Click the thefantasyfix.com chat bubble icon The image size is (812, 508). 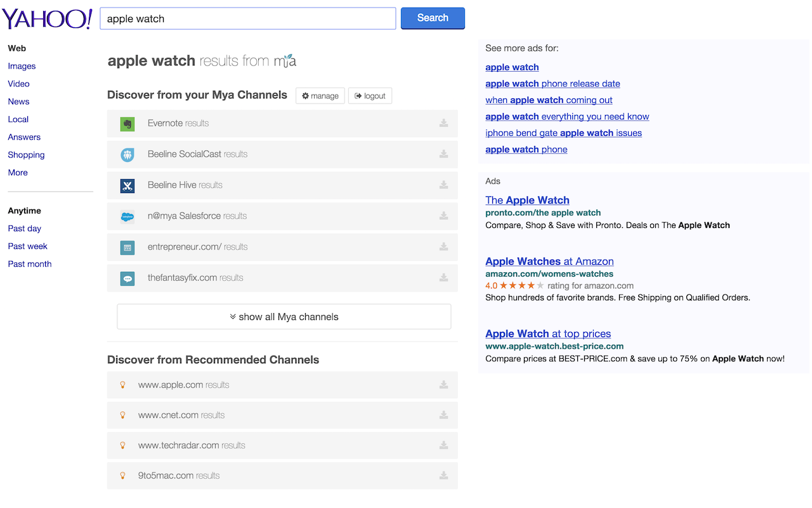pos(128,278)
